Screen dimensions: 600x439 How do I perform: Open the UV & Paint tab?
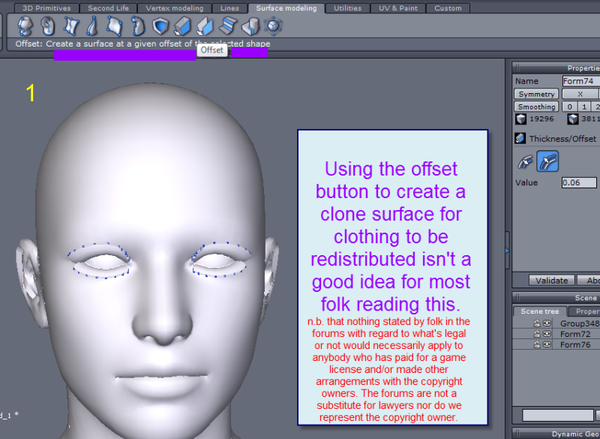point(397,8)
